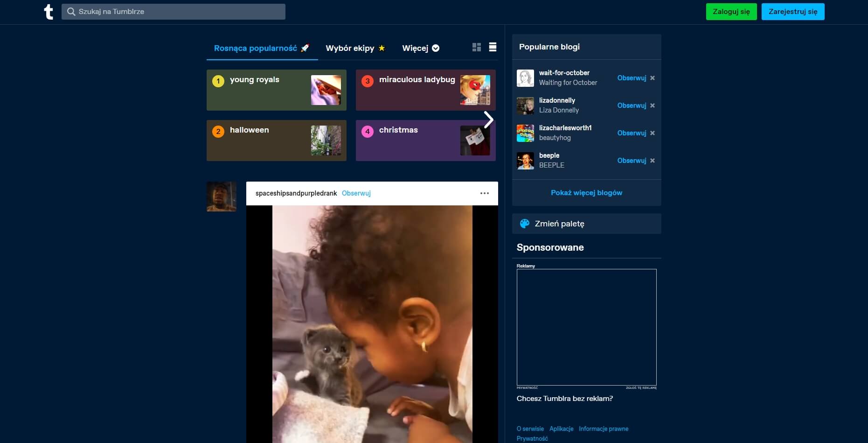
Task: Follow the lizacharlesworth1 blog
Action: (x=632, y=133)
